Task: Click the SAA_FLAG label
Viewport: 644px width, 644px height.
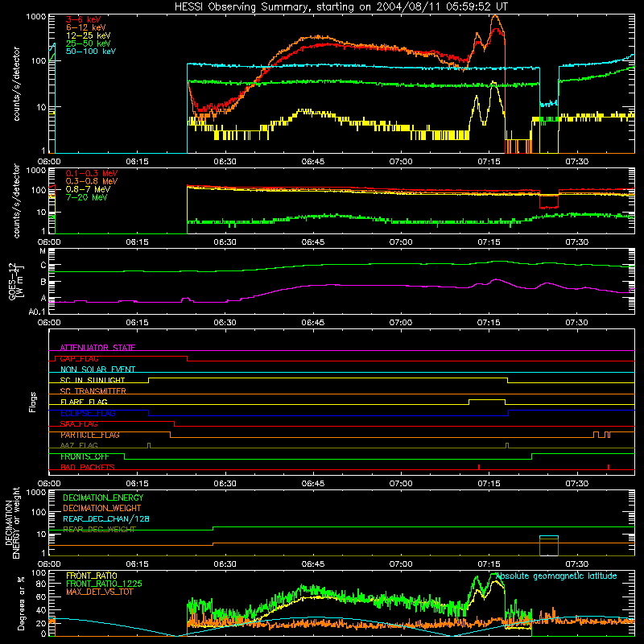Action: tap(79, 424)
